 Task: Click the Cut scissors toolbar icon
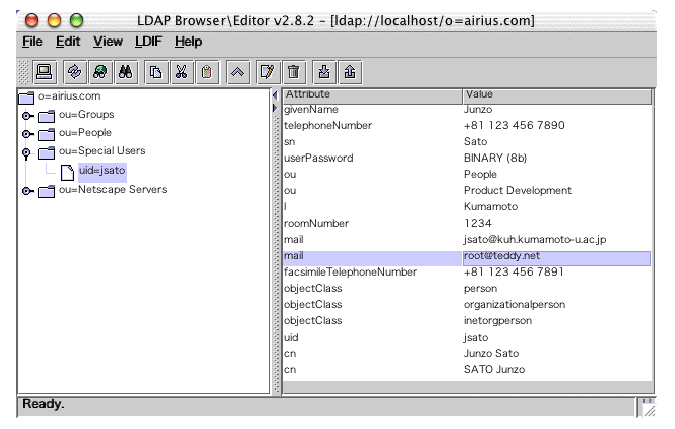182,72
